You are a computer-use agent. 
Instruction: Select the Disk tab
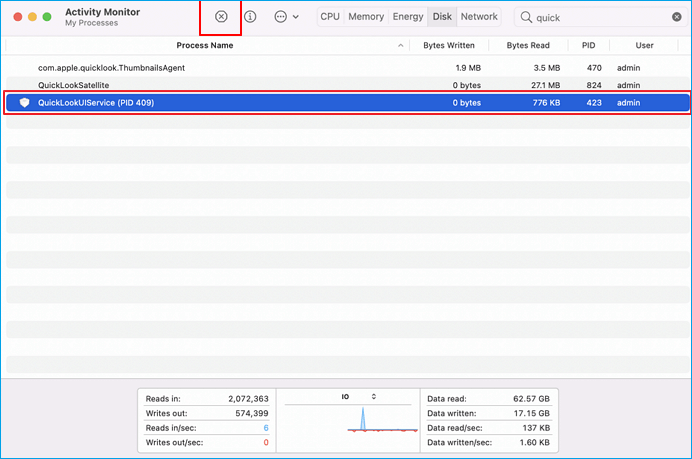pos(442,17)
